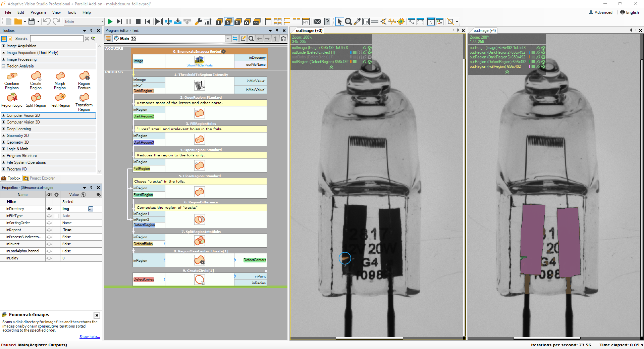Switch to HMI layout view via toolbar icon
The width and height of the screenshot is (644, 349).
point(306,21)
